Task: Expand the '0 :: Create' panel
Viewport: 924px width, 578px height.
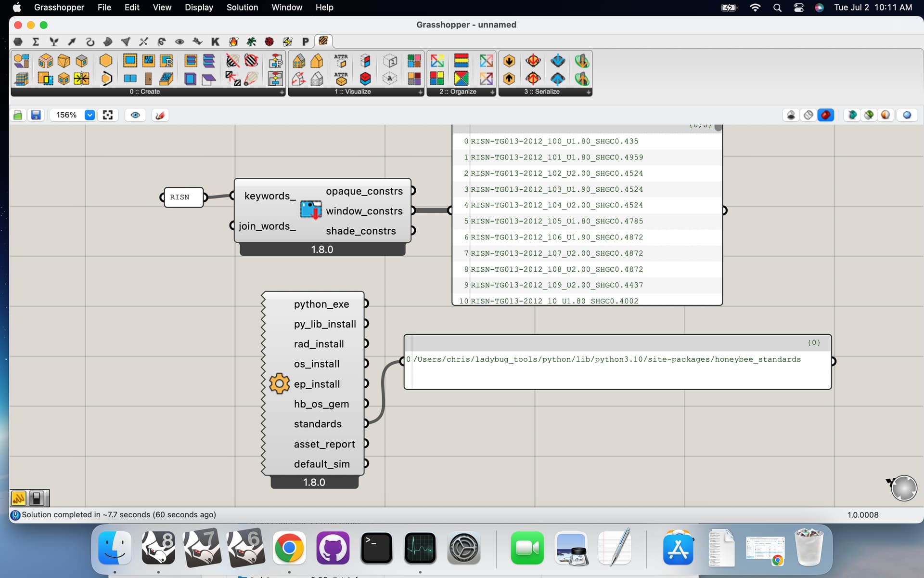Action: click(x=282, y=92)
